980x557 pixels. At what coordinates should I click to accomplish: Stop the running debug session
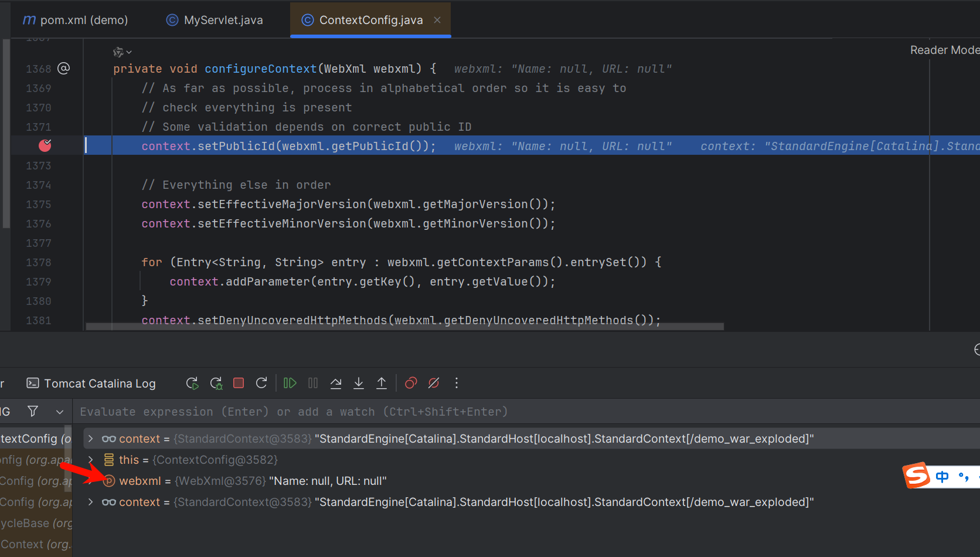[x=239, y=383]
